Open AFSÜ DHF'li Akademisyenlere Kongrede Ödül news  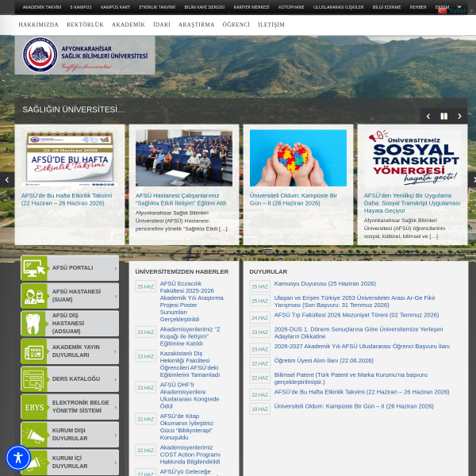tap(190, 396)
